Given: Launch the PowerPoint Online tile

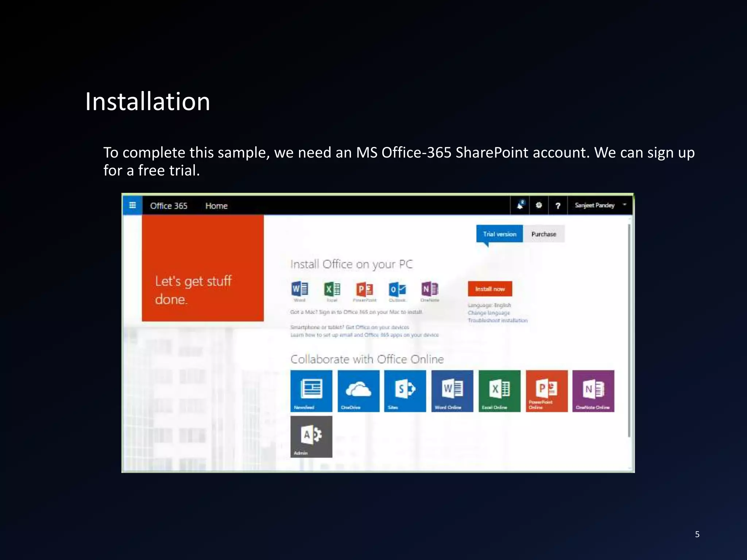Looking at the screenshot, I should click(547, 391).
